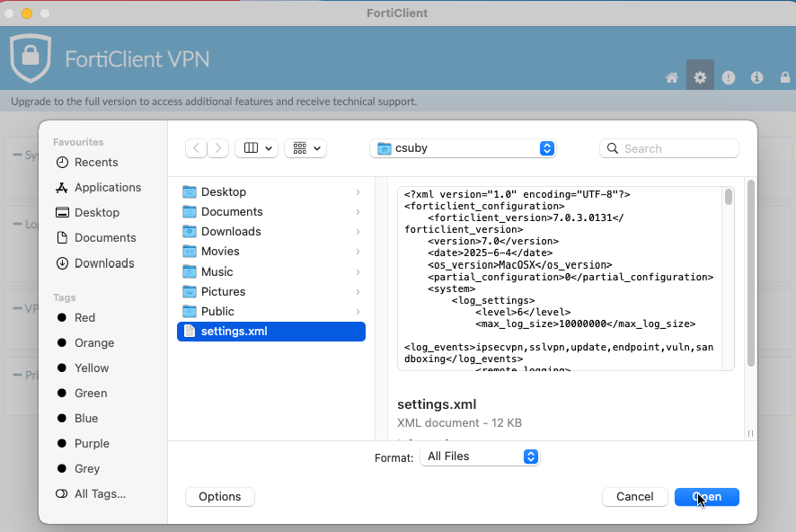Select the Public folder in file list
Viewport: 796px width, 532px height.
(x=271, y=311)
